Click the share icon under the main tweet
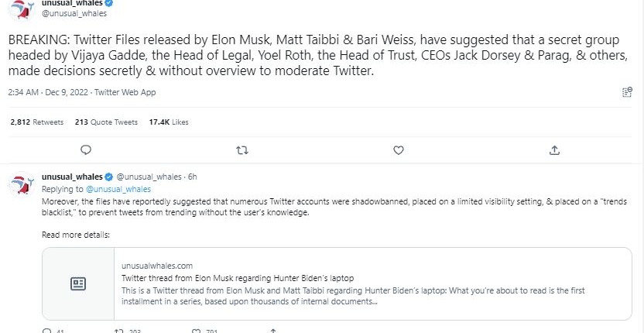644x333 pixels. pos(554,150)
